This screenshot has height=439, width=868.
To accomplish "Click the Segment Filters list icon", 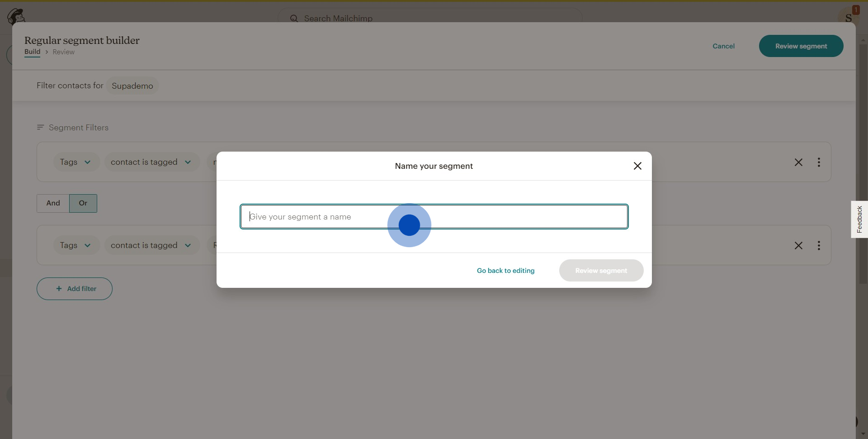I will [x=40, y=128].
